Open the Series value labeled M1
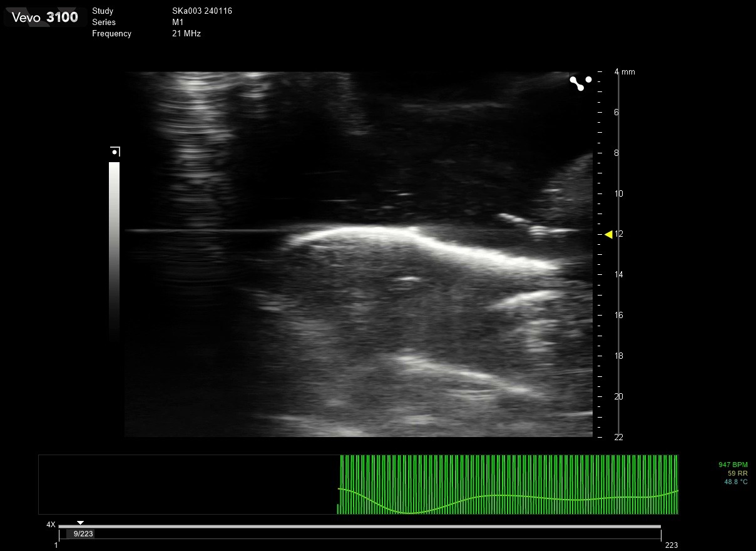This screenshot has width=756, height=551. (177, 22)
